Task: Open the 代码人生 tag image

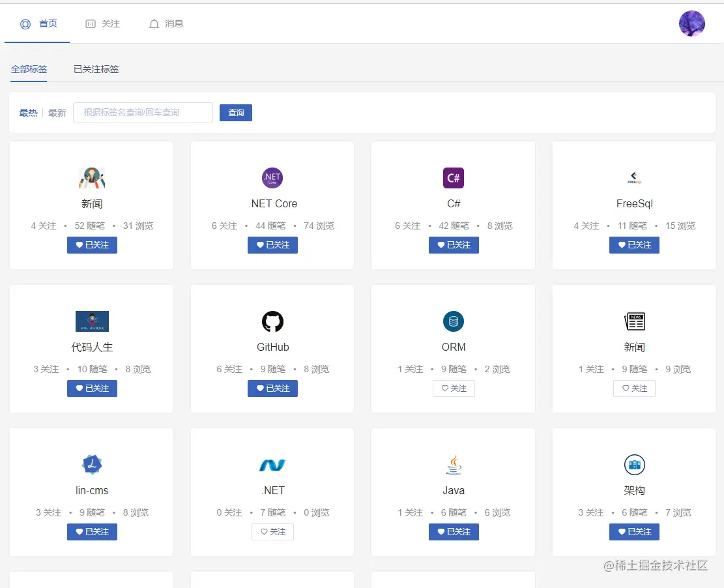Action: click(92, 321)
